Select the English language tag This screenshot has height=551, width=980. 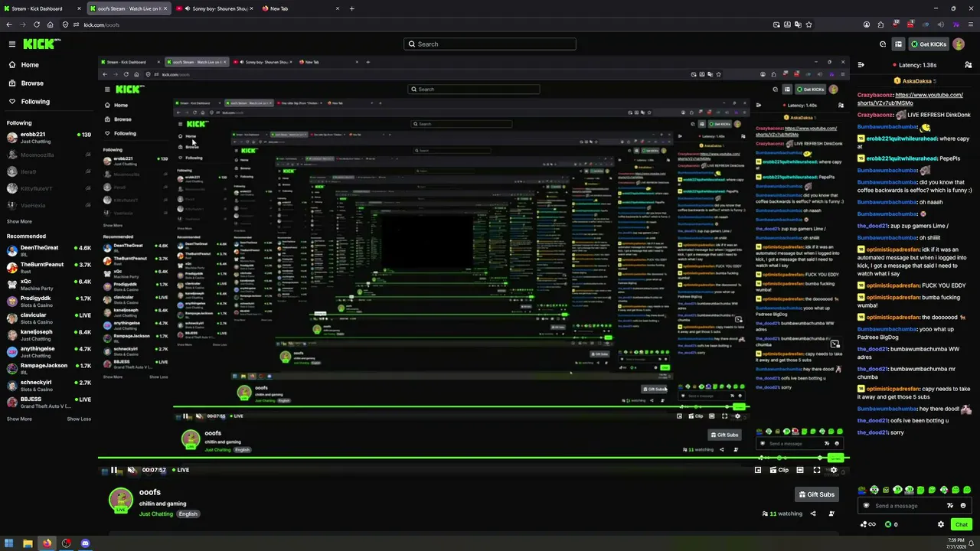point(188,514)
